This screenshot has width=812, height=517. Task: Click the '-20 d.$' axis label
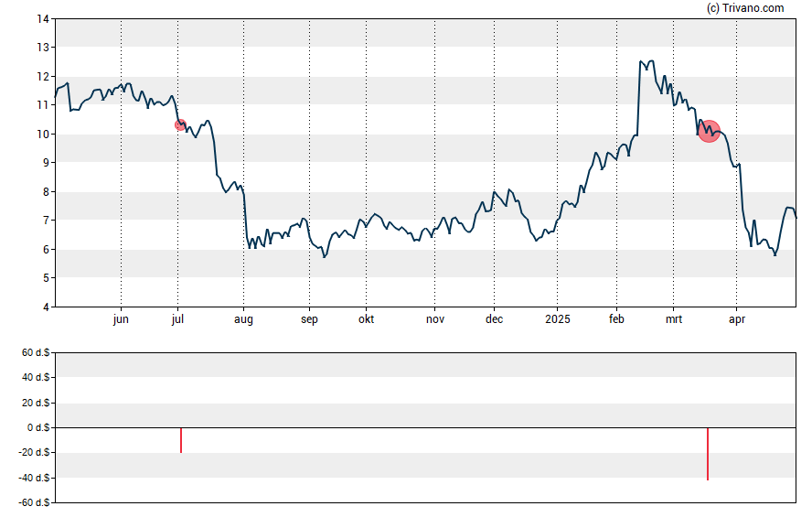(34, 453)
